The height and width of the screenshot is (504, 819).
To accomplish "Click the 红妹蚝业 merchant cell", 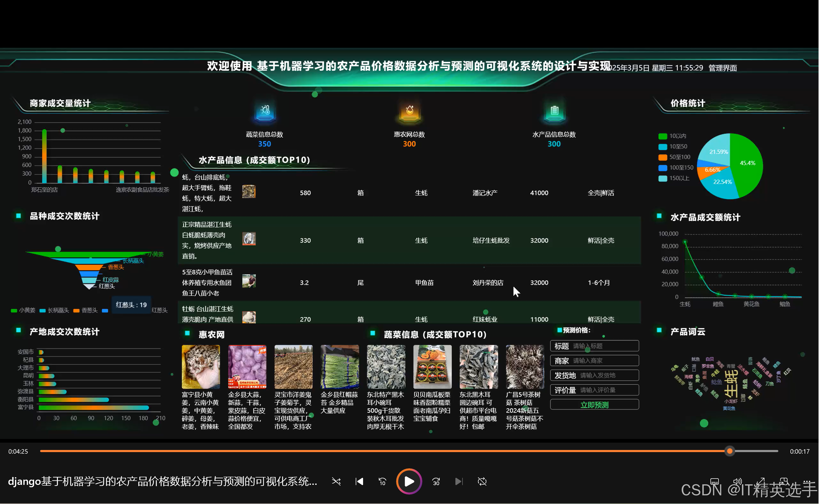I will tap(485, 319).
